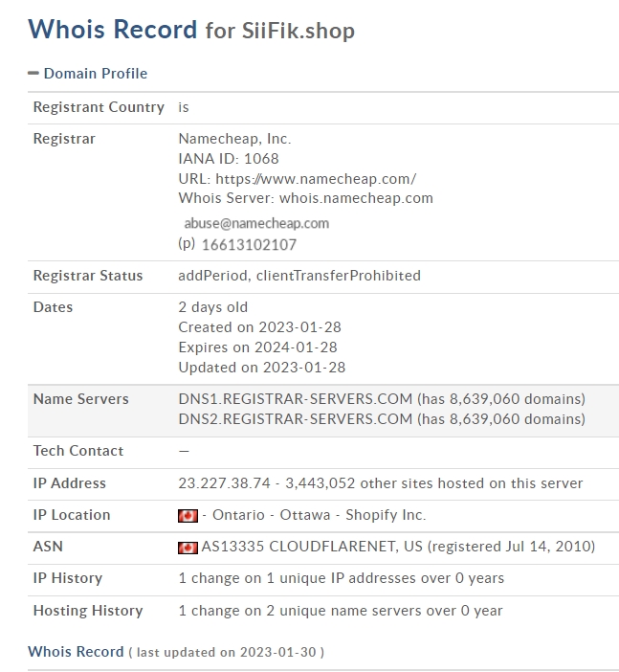Click IP History change entry

point(341,578)
